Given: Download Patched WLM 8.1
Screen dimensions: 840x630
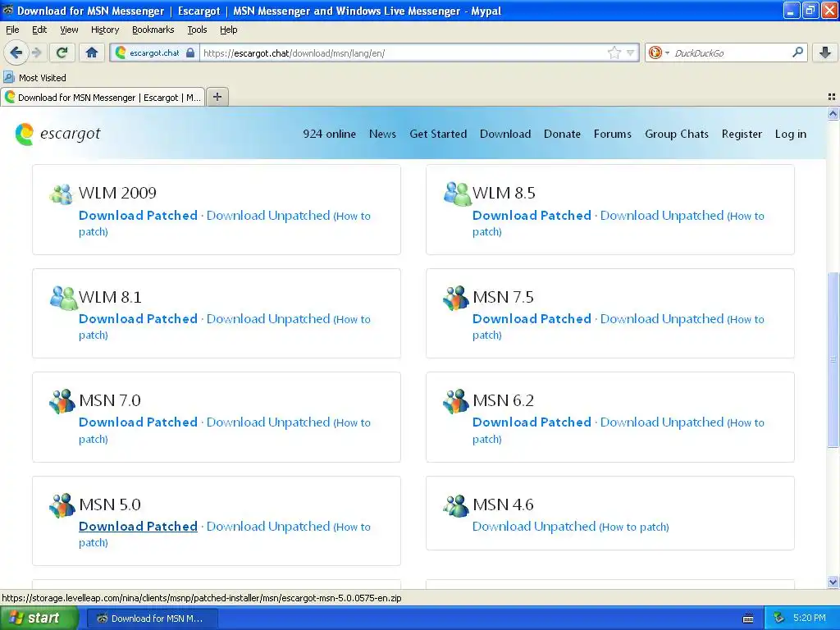Looking at the screenshot, I should click(138, 319).
